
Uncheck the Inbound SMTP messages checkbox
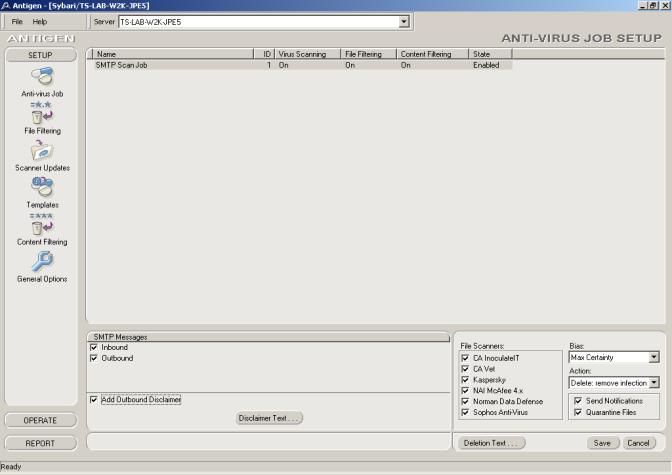coord(94,347)
